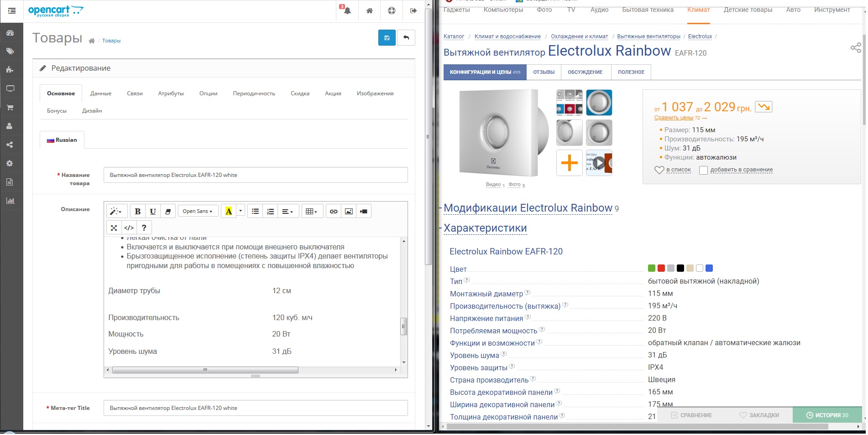Open the system gear icon in sidebar
868x435 pixels.
(10, 163)
